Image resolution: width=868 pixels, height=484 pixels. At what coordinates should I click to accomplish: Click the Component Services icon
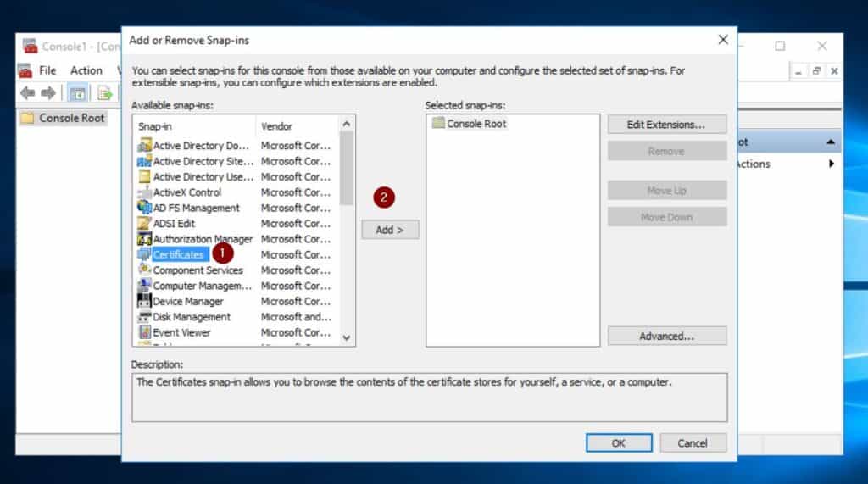[x=144, y=270]
